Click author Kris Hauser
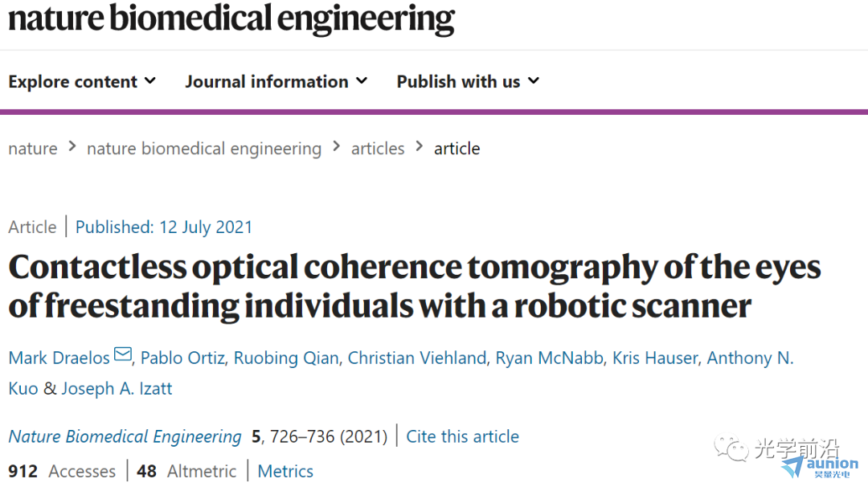This screenshot has height=487, width=868. click(656, 358)
